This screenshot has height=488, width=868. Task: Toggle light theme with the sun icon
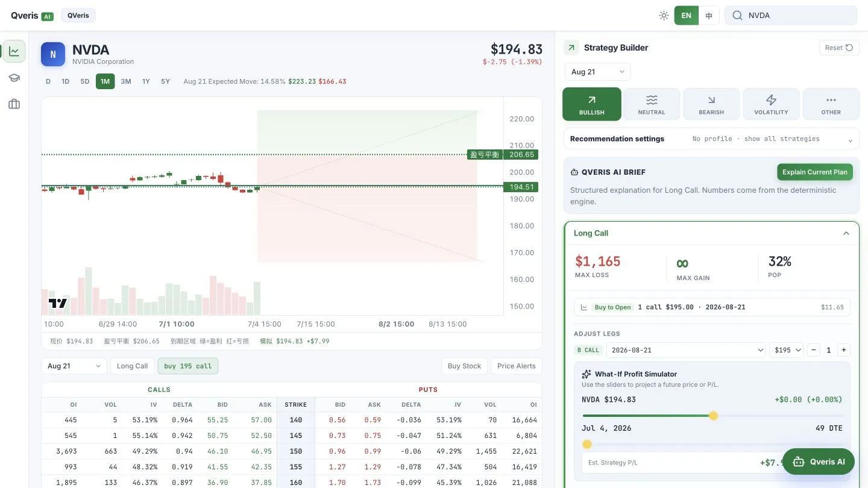pyautogui.click(x=664, y=16)
